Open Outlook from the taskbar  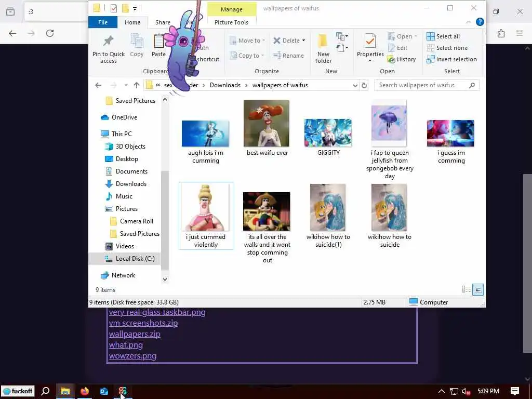click(104, 391)
